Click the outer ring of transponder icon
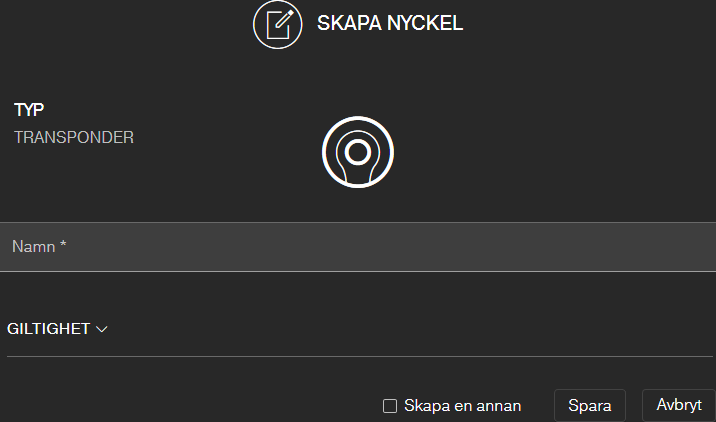The image size is (716, 422). (358, 120)
